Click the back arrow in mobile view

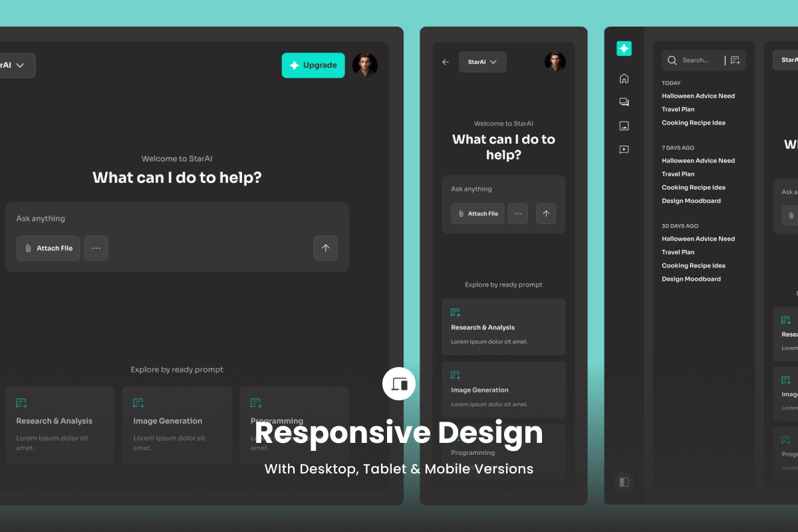click(446, 62)
